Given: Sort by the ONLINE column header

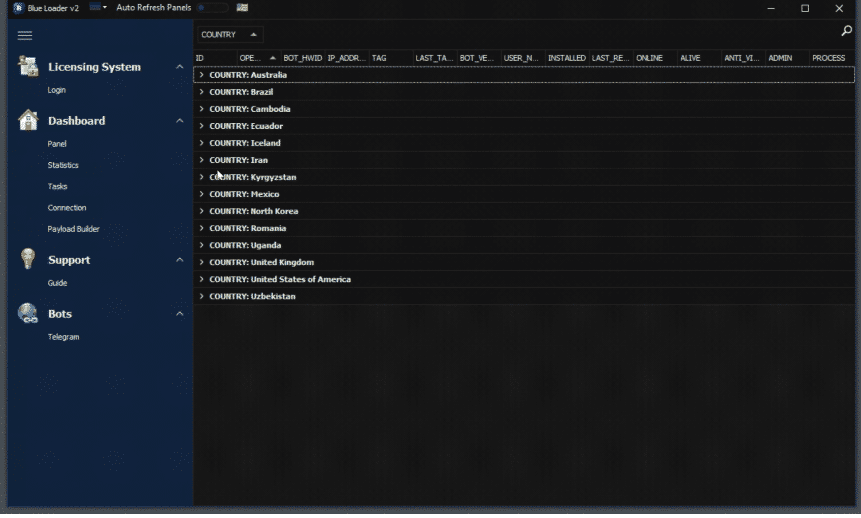Looking at the screenshot, I should pyautogui.click(x=655, y=58).
